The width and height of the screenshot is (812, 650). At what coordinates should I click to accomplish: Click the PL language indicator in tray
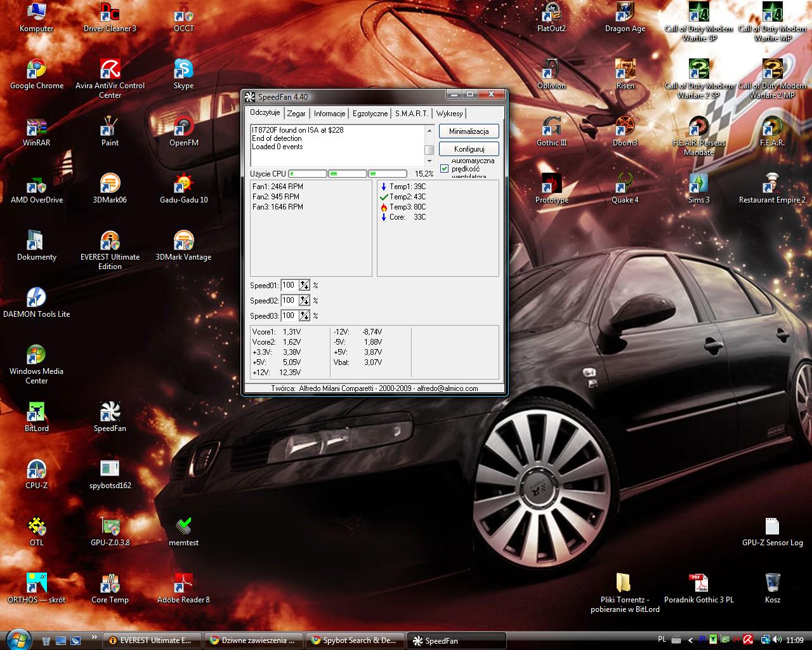click(662, 639)
